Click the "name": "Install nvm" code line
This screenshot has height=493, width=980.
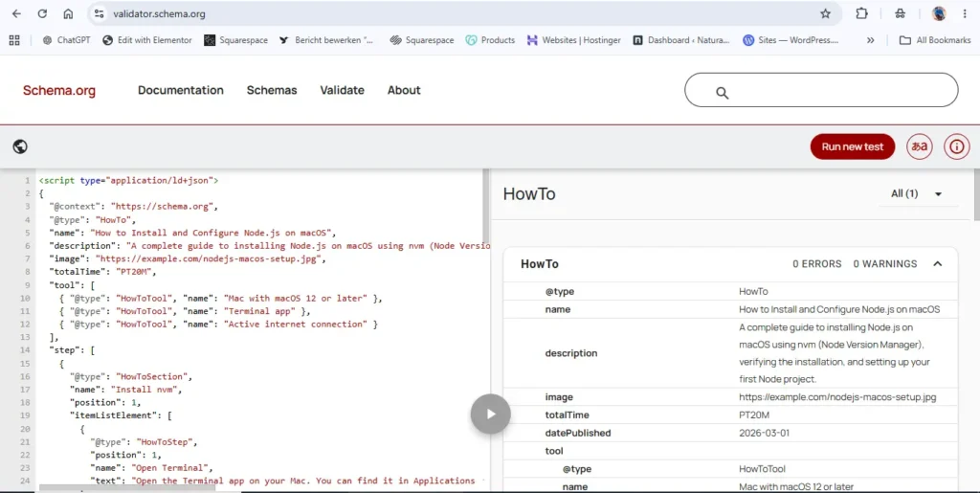[x=125, y=389]
